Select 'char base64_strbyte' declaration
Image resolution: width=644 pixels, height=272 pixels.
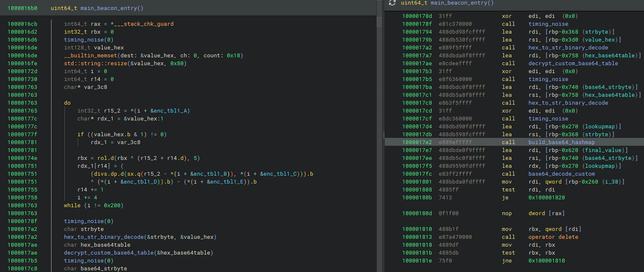point(96,269)
